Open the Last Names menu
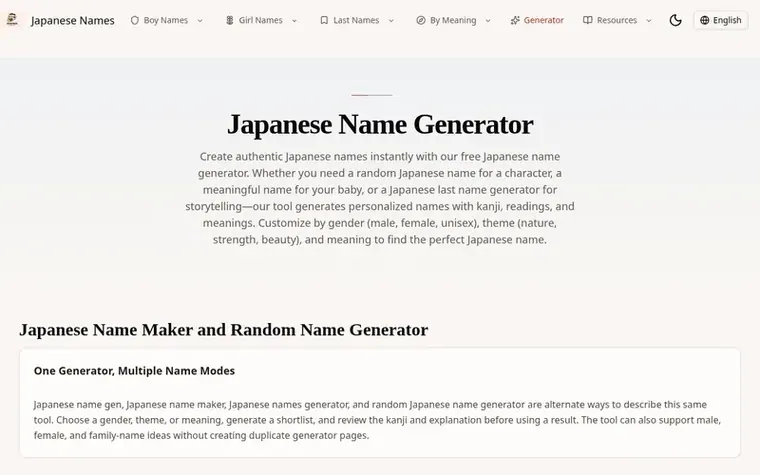The width and height of the screenshot is (760, 475). (x=356, y=20)
